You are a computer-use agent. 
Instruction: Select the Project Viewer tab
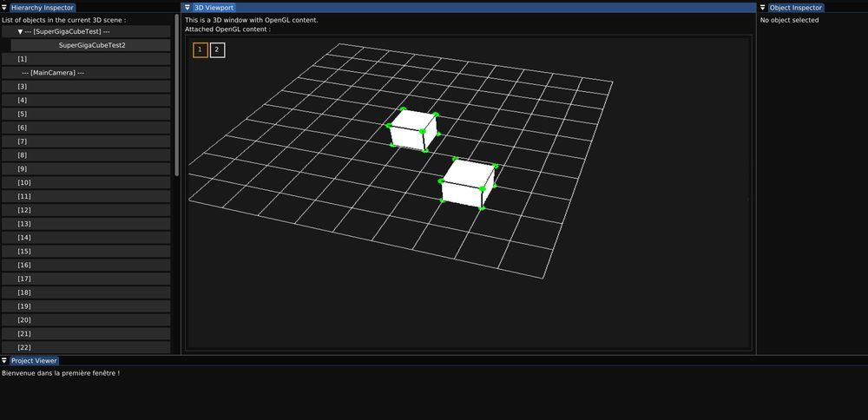(35, 361)
